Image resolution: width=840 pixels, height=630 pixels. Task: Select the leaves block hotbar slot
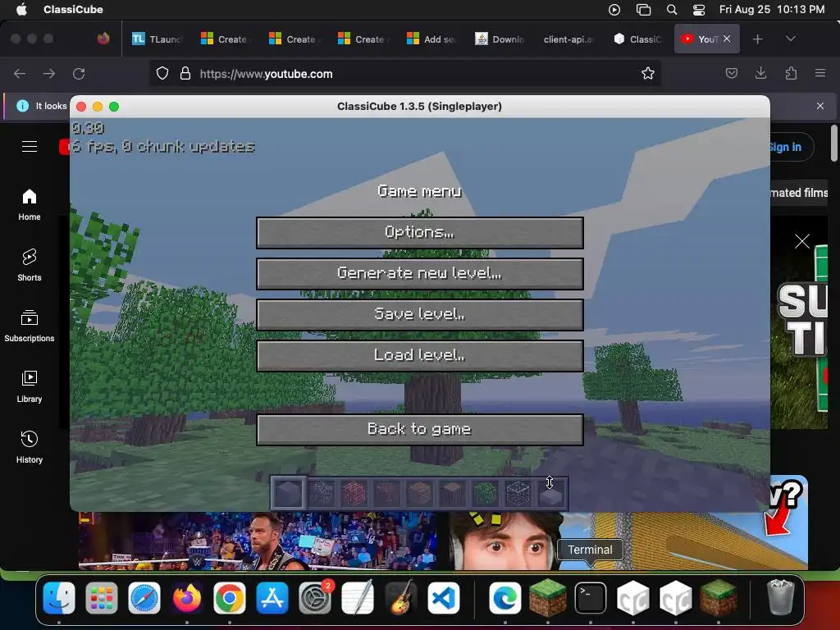point(486,493)
